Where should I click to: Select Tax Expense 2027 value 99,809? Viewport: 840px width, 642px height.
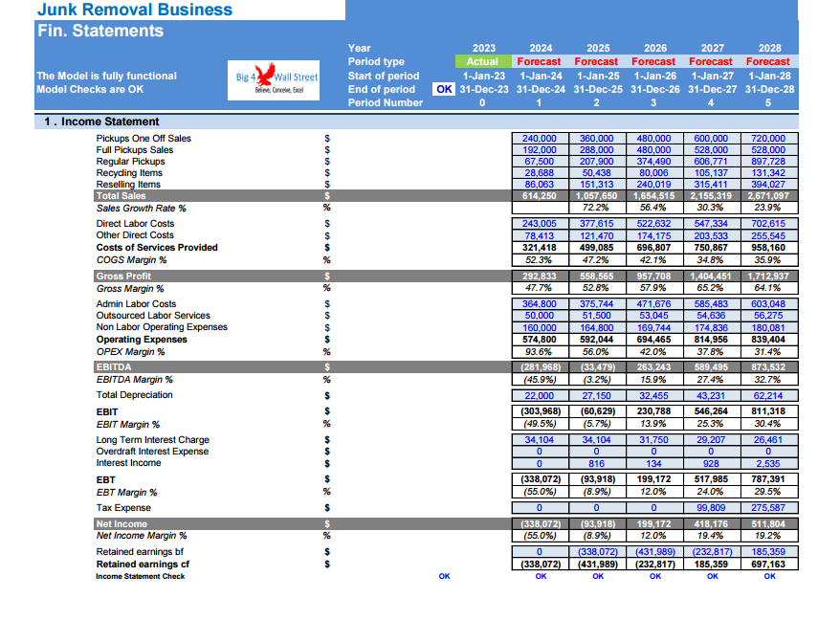click(x=711, y=507)
